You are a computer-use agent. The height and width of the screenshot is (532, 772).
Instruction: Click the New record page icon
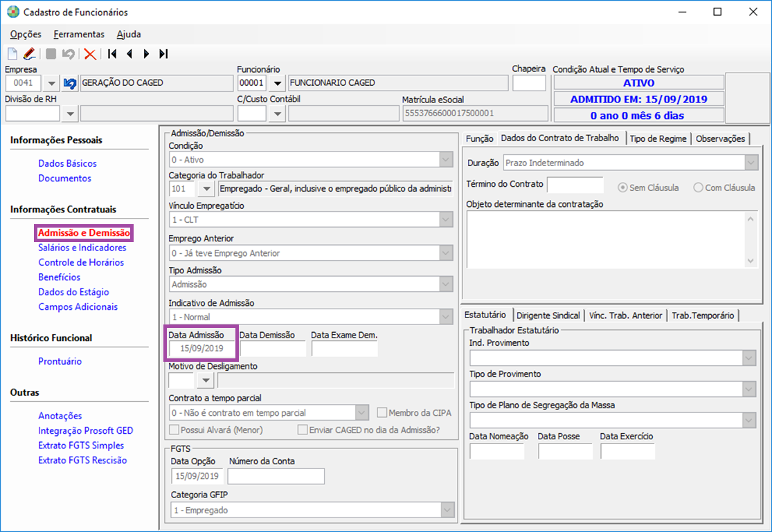[x=12, y=54]
